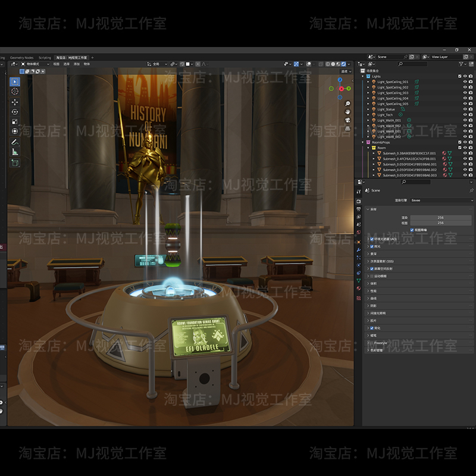Toggle eye visibility for Room&Props collection

tap(465, 142)
